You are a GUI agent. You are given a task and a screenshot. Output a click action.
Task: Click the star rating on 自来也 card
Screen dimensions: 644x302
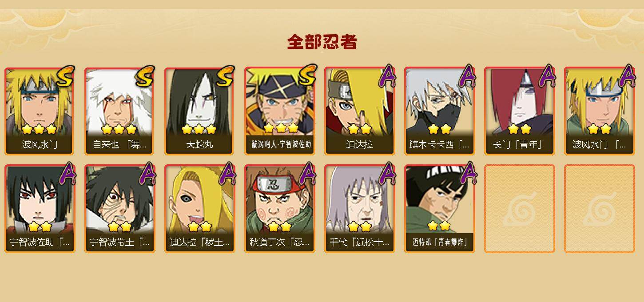click(119, 129)
